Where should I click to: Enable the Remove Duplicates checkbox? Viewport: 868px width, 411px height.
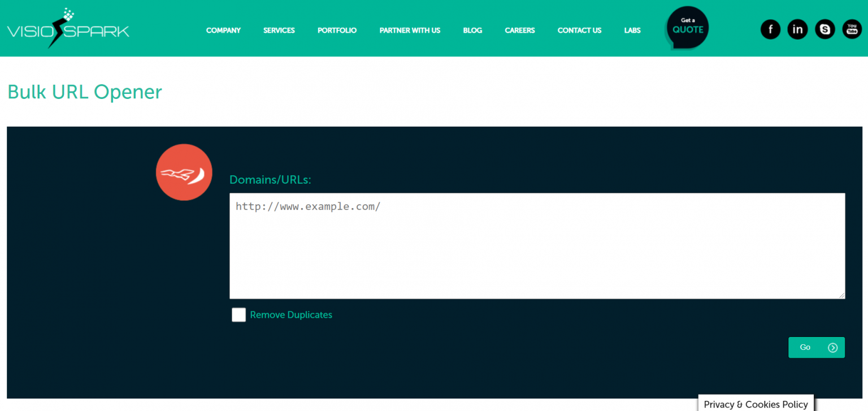(238, 315)
